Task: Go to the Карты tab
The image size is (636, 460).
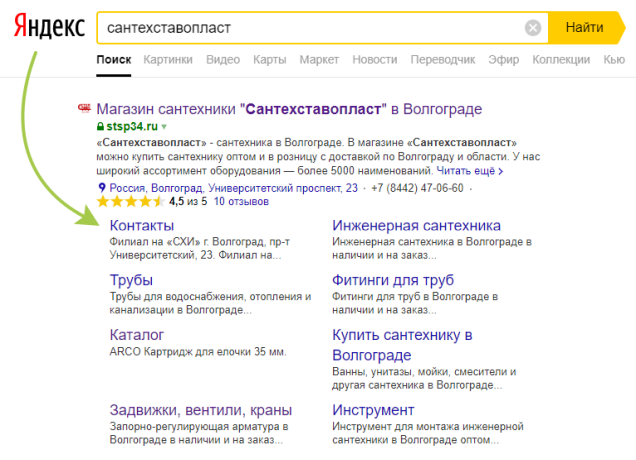Action: 270,60
